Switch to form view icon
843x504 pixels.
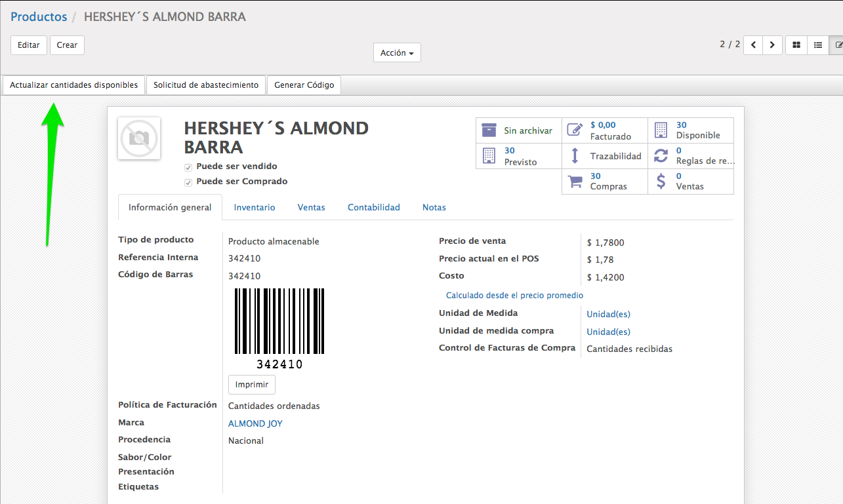coord(836,45)
